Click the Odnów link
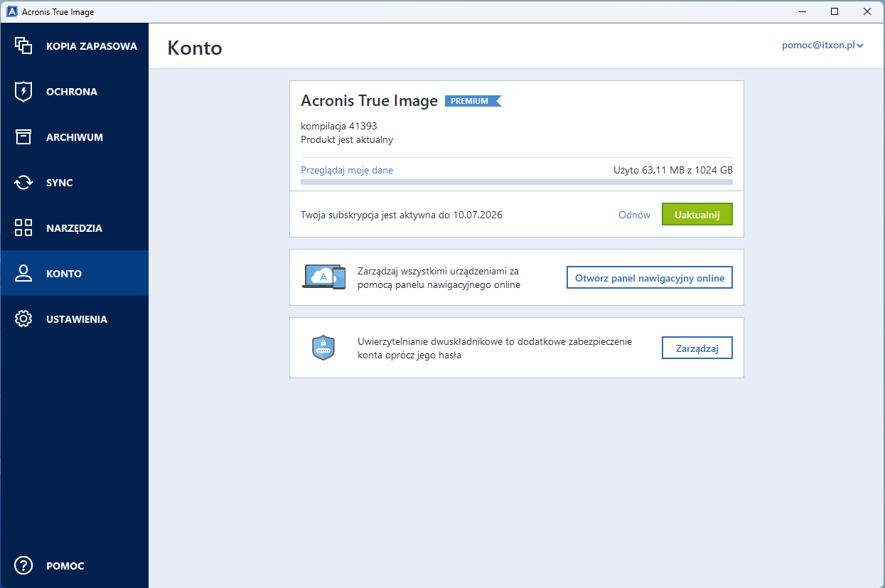The width and height of the screenshot is (885, 588). (x=634, y=215)
